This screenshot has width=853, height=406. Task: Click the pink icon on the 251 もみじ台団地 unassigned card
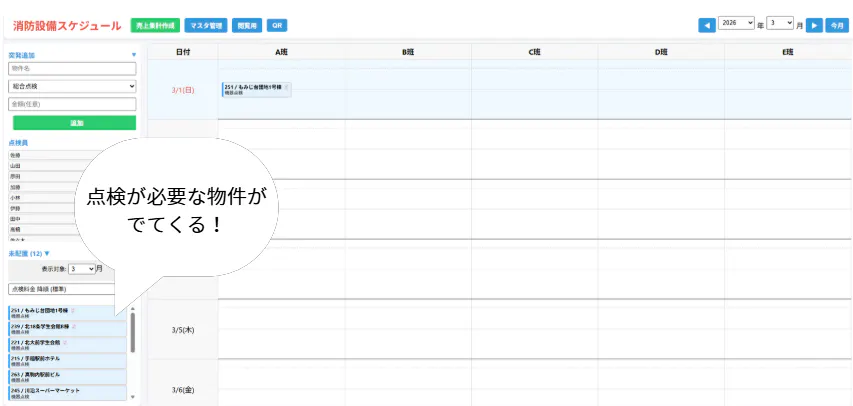click(x=73, y=311)
